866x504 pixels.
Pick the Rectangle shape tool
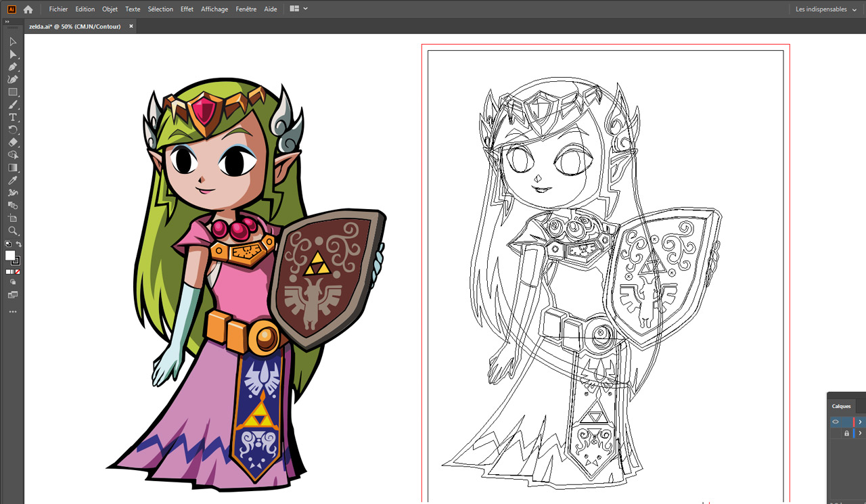[13, 92]
